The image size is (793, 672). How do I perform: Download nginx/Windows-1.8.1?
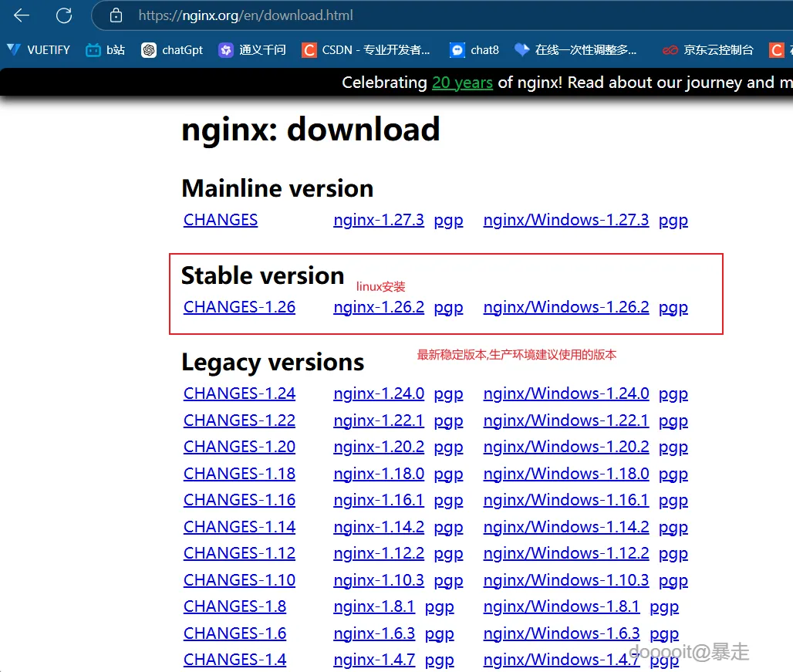coord(562,606)
